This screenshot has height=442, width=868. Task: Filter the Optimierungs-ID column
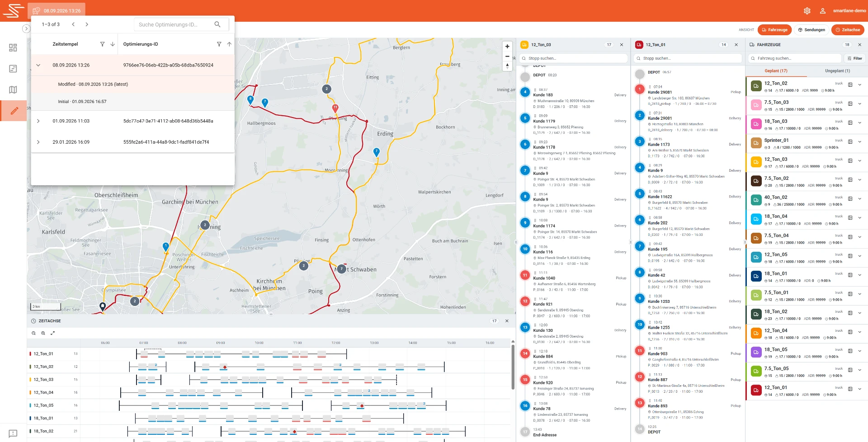(x=219, y=44)
